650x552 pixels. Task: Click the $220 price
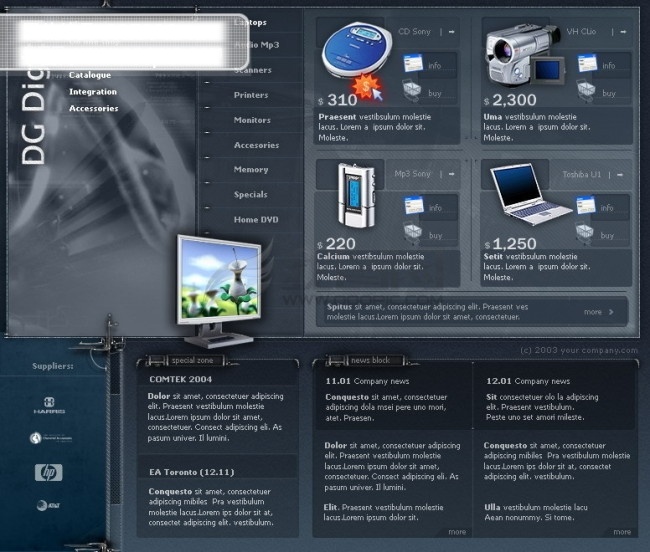click(x=337, y=244)
